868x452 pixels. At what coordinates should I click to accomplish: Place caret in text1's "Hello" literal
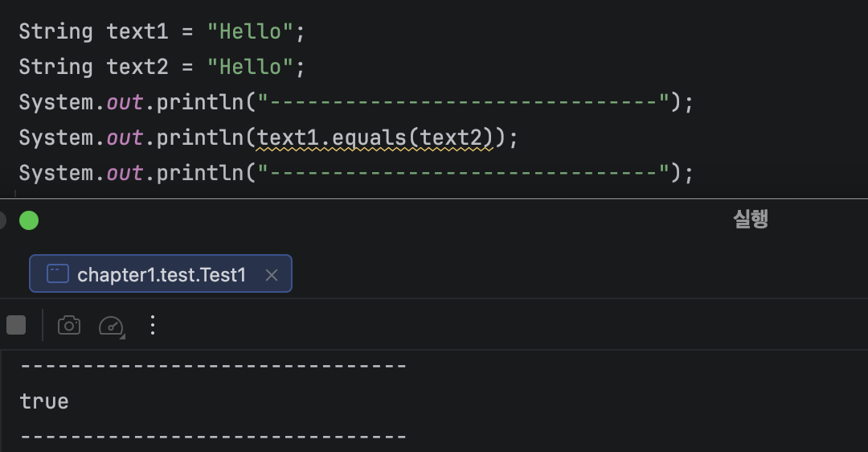click(250, 31)
